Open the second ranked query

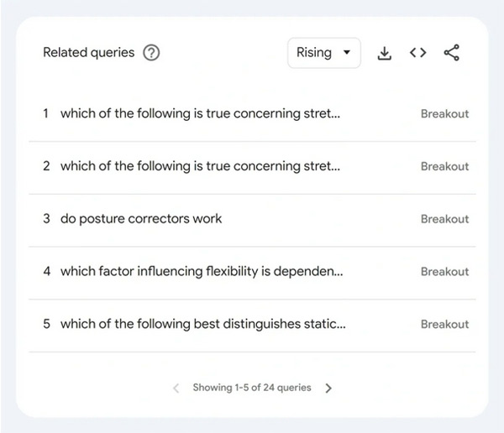coord(200,166)
